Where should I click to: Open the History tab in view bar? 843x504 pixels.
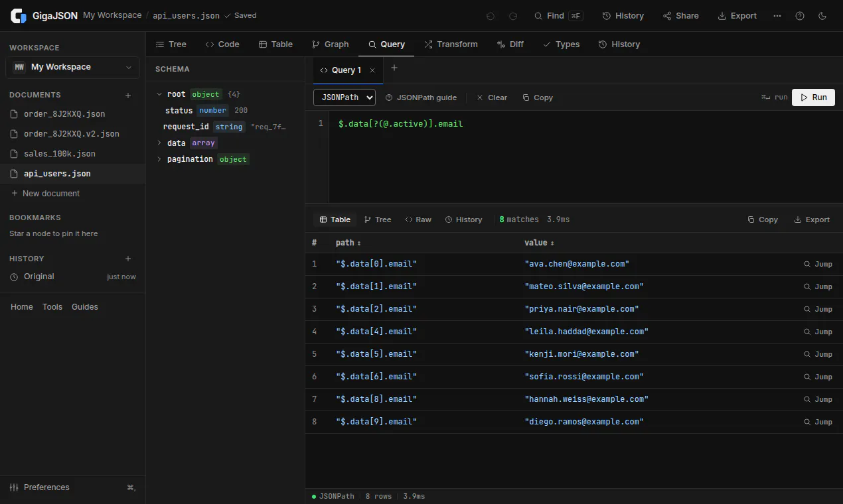point(619,44)
